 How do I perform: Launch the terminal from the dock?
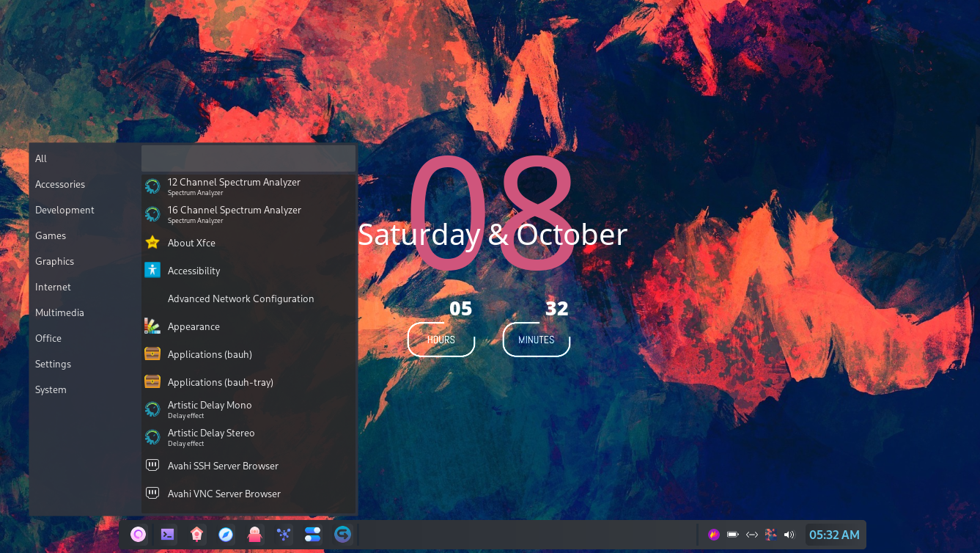pyautogui.click(x=167, y=535)
